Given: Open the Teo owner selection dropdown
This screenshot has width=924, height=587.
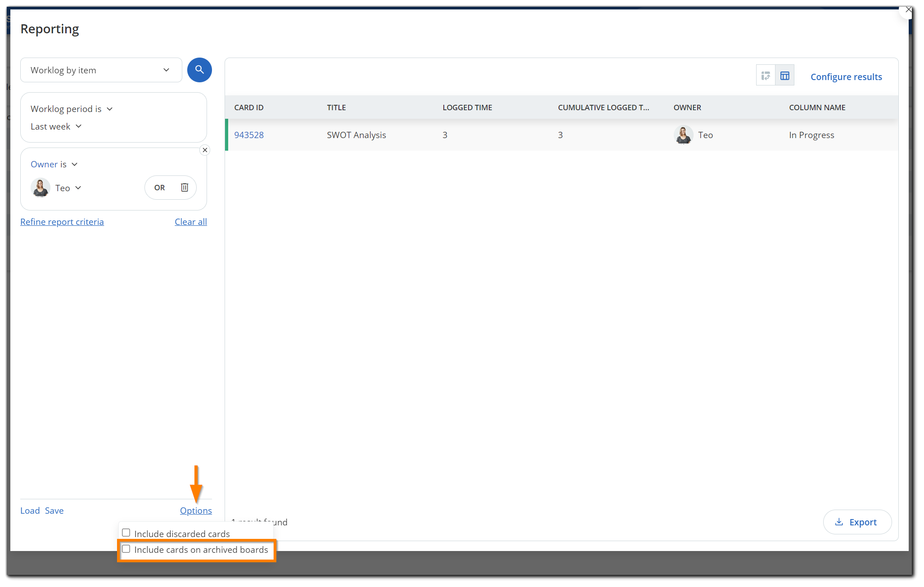Looking at the screenshot, I should tap(68, 188).
